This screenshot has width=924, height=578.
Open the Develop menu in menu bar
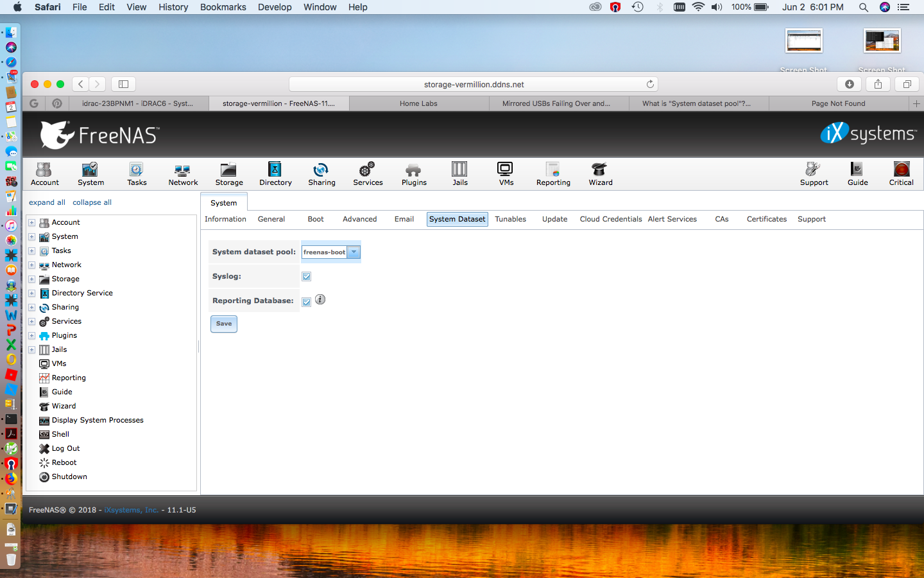point(275,7)
